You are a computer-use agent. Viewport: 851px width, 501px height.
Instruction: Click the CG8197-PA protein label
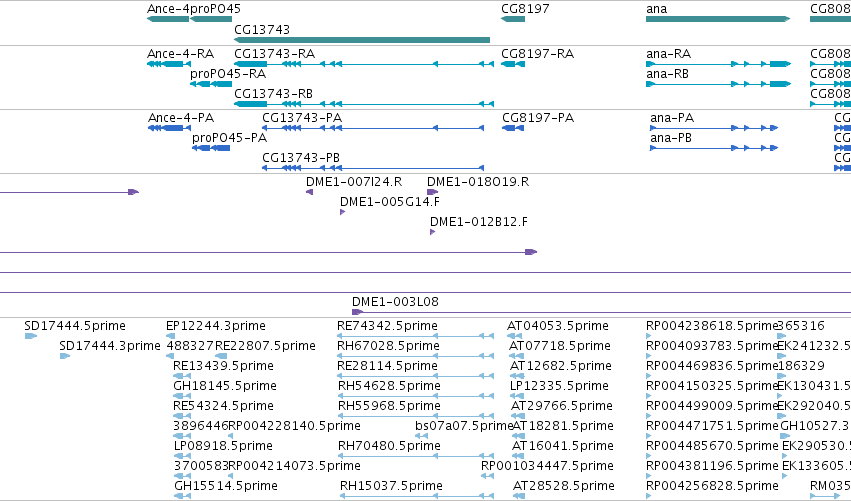pos(538,118)
